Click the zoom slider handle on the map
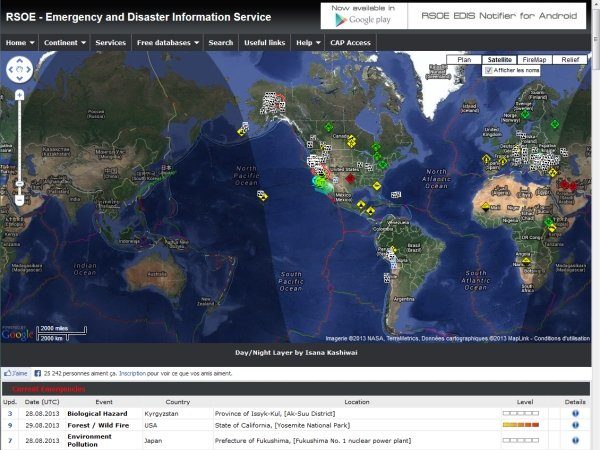Image resolution: width=600 pixels, height=450 pixels. (x=20, y=184)
